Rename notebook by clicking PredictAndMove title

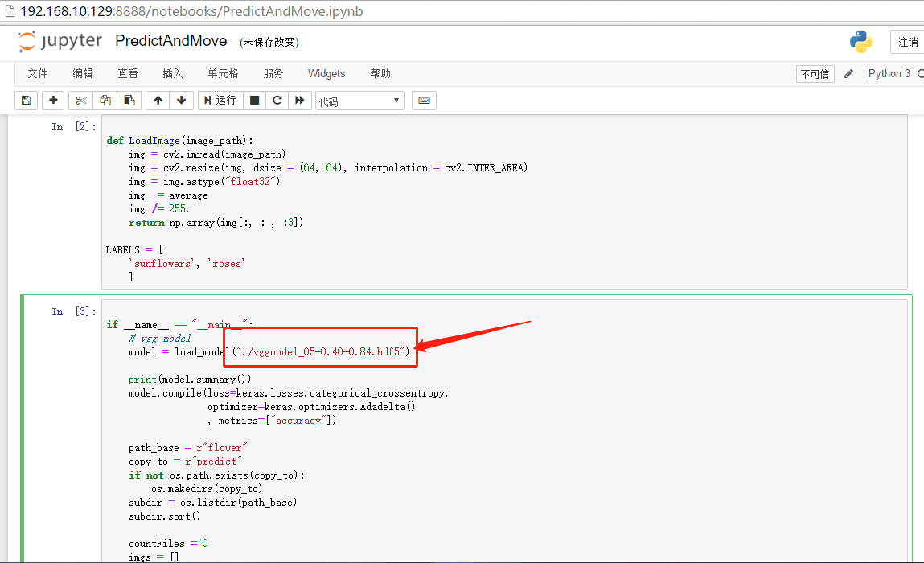[x=171, y=41]
